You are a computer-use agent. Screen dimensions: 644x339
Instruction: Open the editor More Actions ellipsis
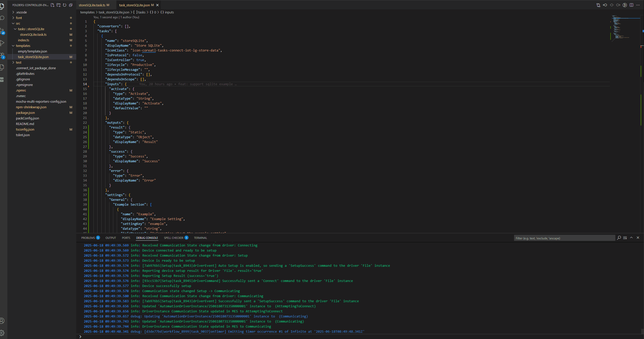[638, 5]
